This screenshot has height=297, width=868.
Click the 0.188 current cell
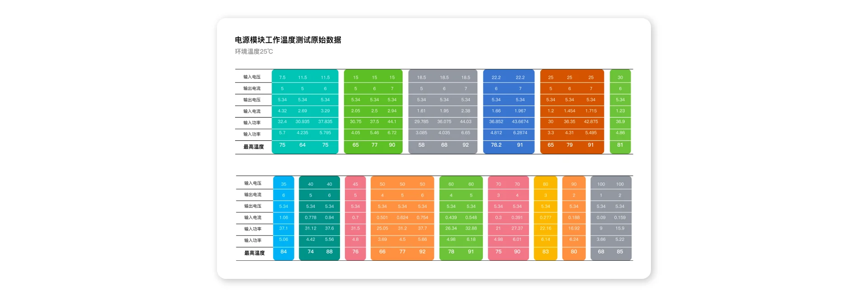[x=574, y=218]
